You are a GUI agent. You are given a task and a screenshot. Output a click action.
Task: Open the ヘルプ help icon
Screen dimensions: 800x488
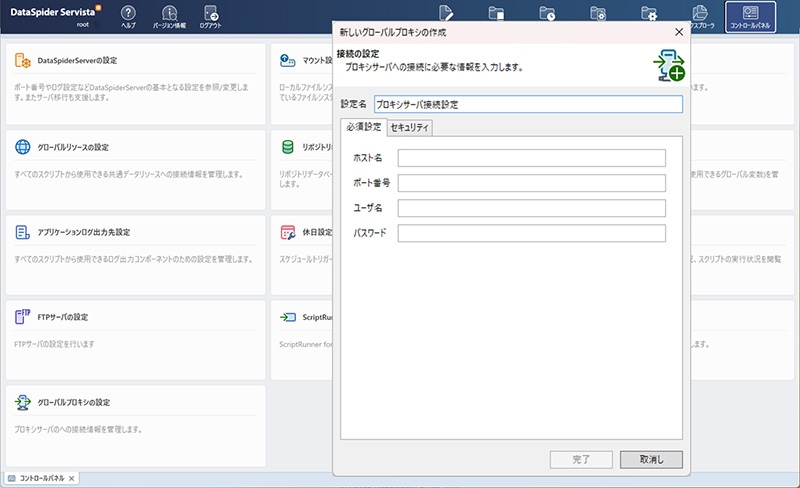click(x=128, y=16)
